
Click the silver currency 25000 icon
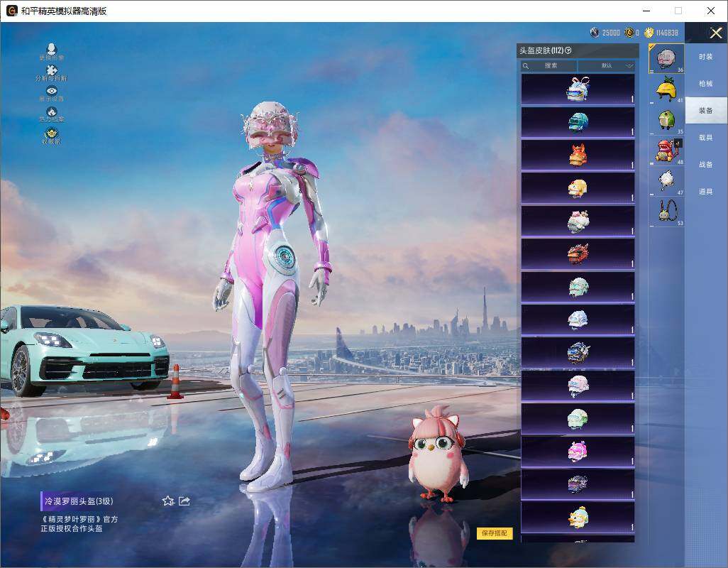pos(595,33)
